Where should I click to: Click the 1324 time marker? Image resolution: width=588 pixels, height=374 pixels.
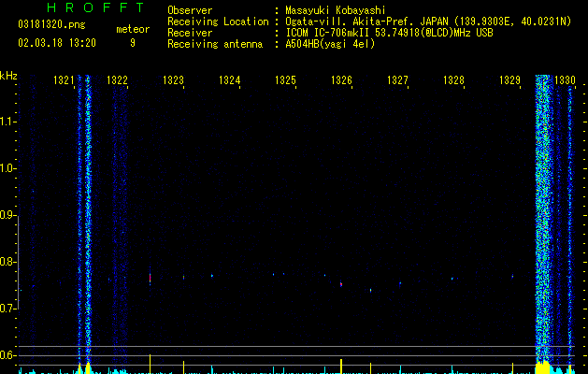coord(230,80)
